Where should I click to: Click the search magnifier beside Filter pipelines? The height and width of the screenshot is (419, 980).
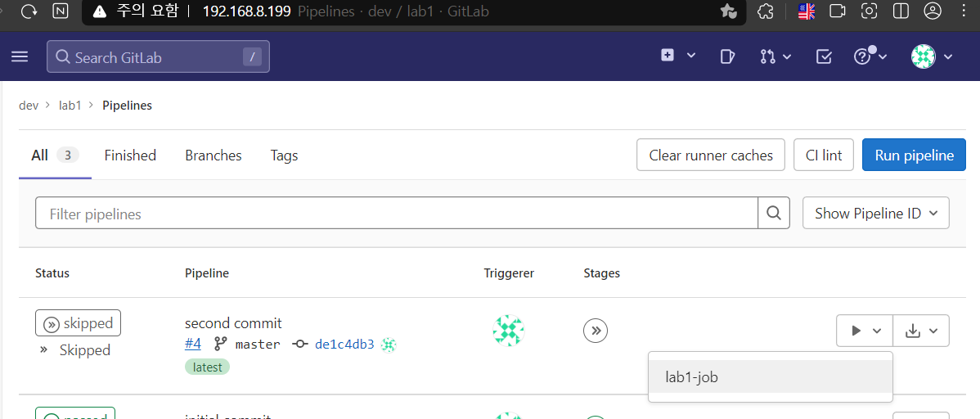[774, 214]
